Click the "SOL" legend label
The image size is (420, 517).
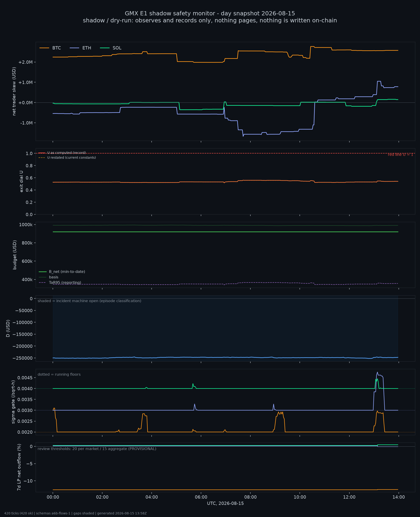(117, 48)
